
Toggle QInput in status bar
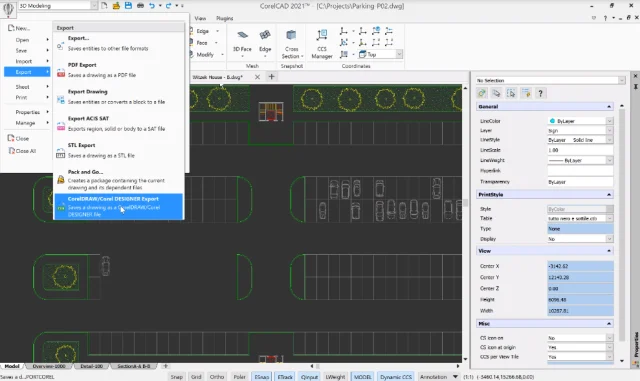tap(309, 377)
